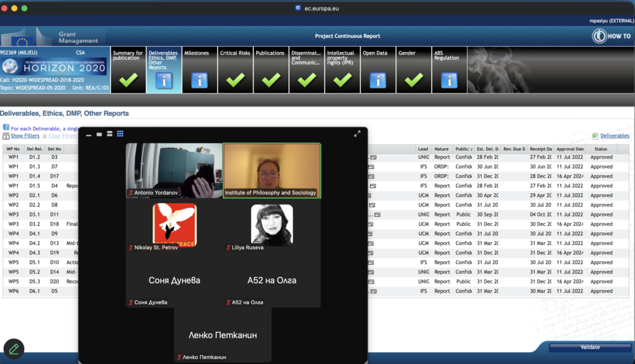Go to the Milestones tab

pyautogui.click(x=200, y=69)
